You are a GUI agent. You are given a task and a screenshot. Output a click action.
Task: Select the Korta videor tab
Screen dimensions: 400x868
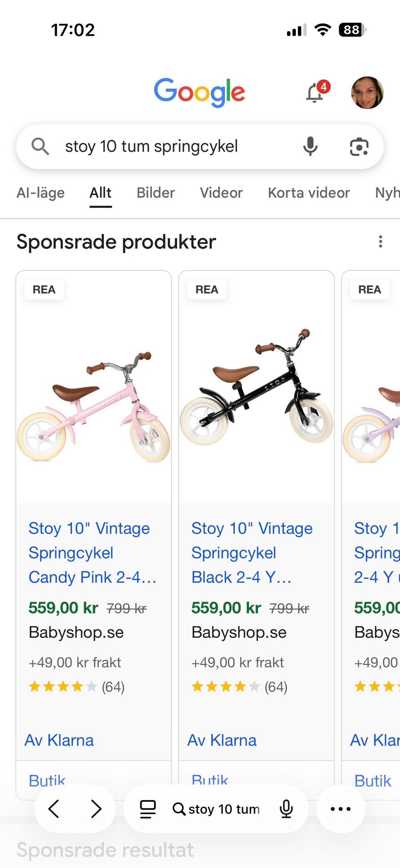click(309, 193)
